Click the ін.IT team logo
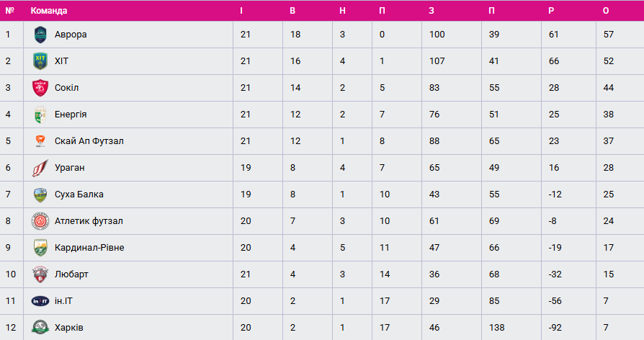644x340 pixels. coord(40,301)
